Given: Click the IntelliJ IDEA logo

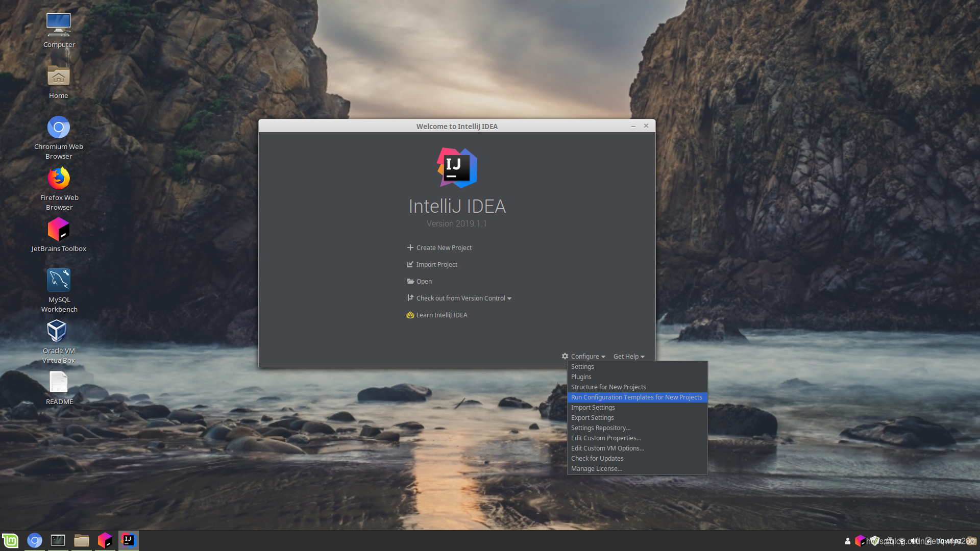Looking at the screenshot, I should 457,168.
